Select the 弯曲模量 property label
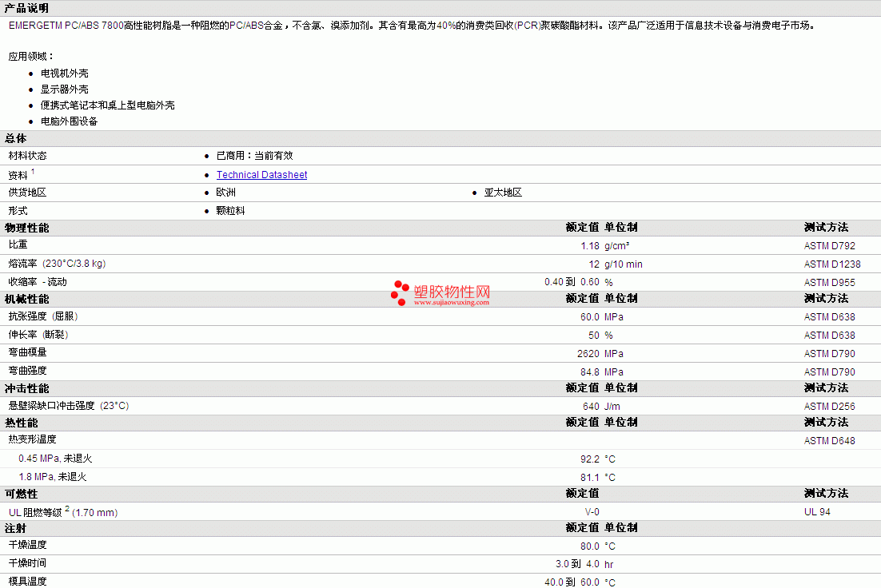This screenshot has height=588, width=881. click(27, 352)
